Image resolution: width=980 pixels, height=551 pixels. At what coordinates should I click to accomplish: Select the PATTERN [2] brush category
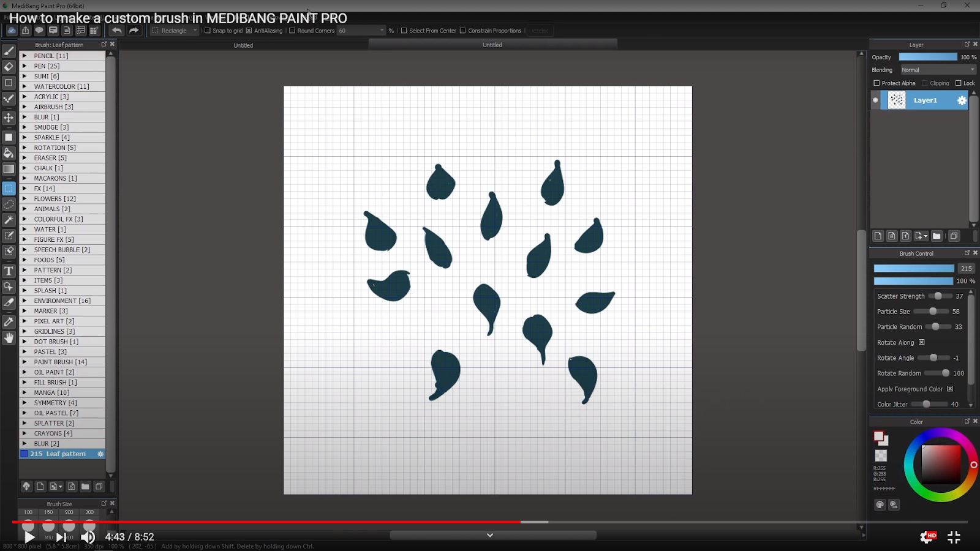pos(62,270)
